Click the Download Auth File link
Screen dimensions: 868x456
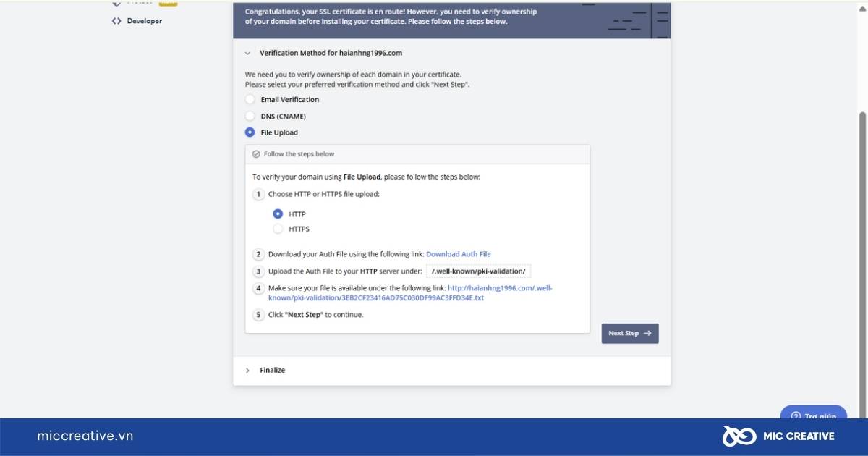pyautogui.click(x=459, y=254)
